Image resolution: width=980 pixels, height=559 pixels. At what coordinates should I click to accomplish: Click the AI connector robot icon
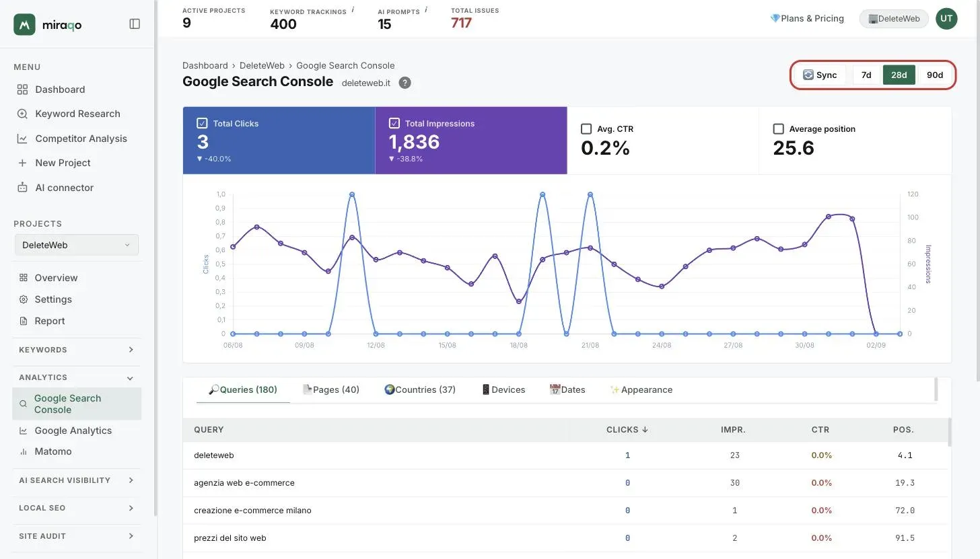coord(22,188)
